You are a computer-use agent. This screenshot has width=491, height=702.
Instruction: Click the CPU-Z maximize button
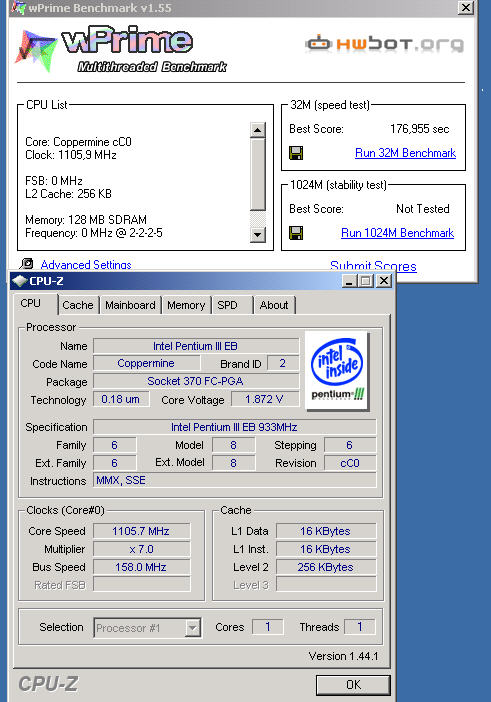(x=366, y=281)
